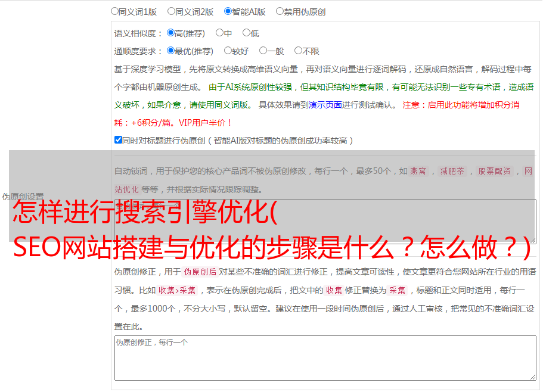The height and width of the screenshot is (392, 543).
Task: Click the 股票配资 example keyword
Action: 495,171
